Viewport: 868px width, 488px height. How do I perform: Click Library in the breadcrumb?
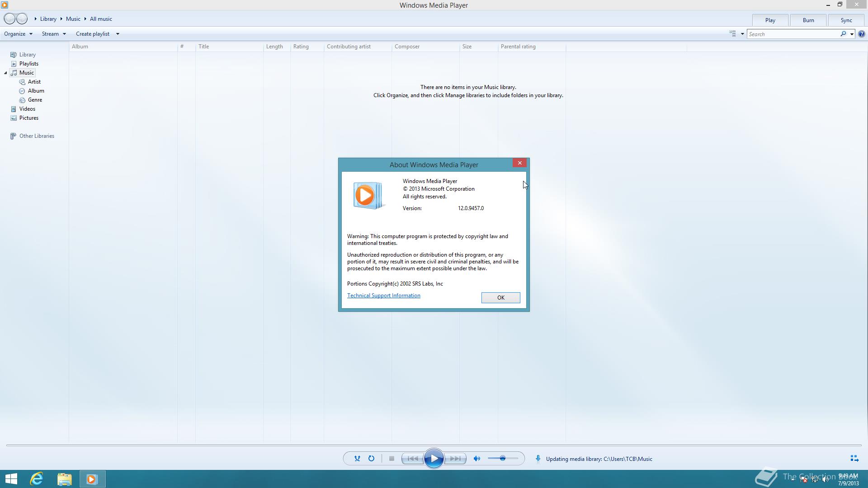click(48, 19)
